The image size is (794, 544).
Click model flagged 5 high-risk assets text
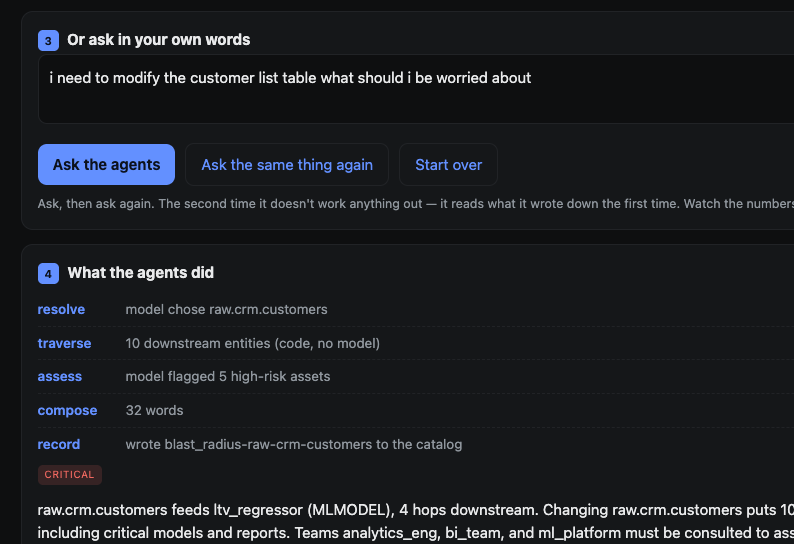tap(228, 376)
